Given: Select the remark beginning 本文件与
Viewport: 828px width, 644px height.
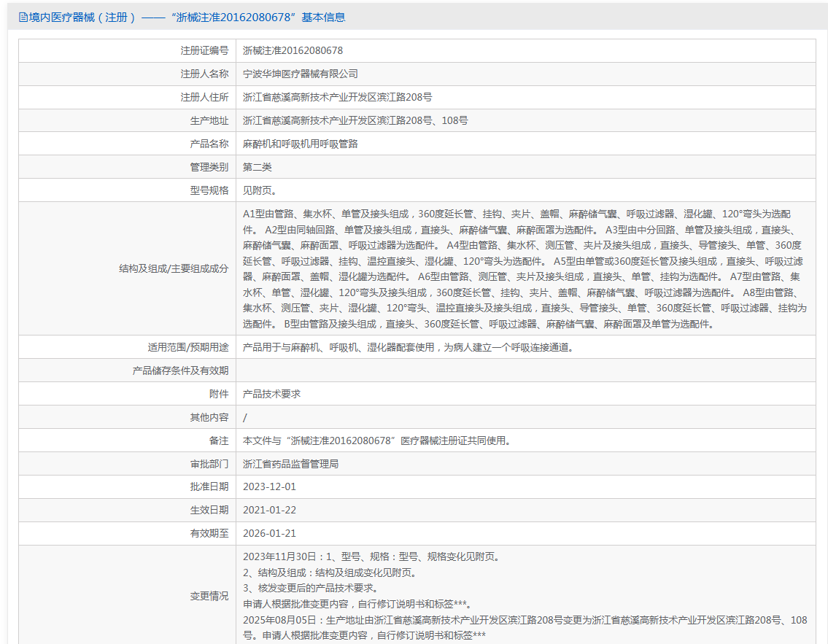Looking at the screenshot, I should point(378,441).
